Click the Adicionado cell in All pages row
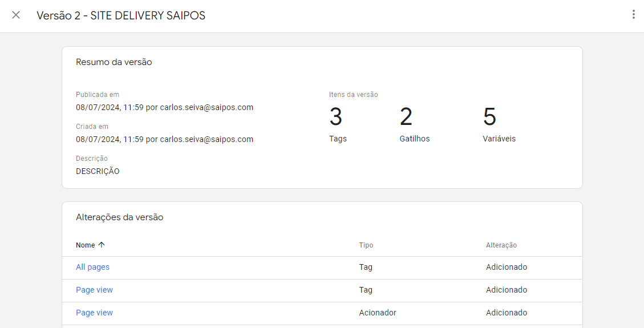The width and height of the screenshot is (644, 328). point(507,267)
